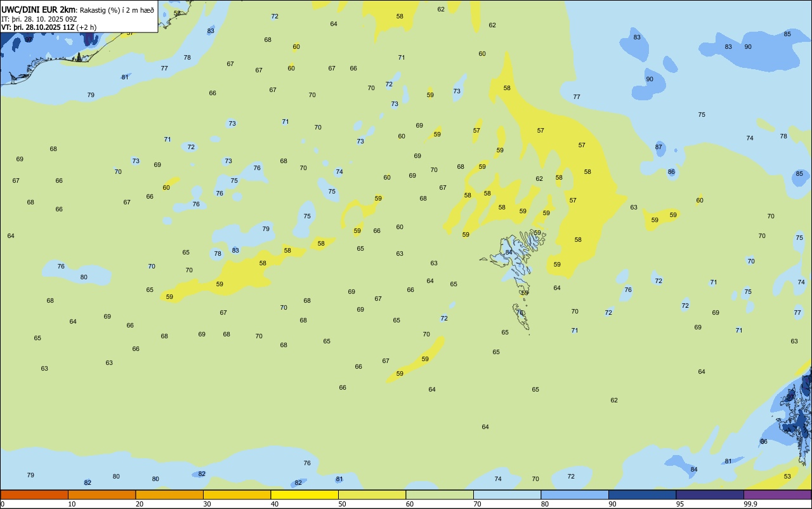Click the legend tick label '50'
The image size is (812, 509).
coord(342,504)
